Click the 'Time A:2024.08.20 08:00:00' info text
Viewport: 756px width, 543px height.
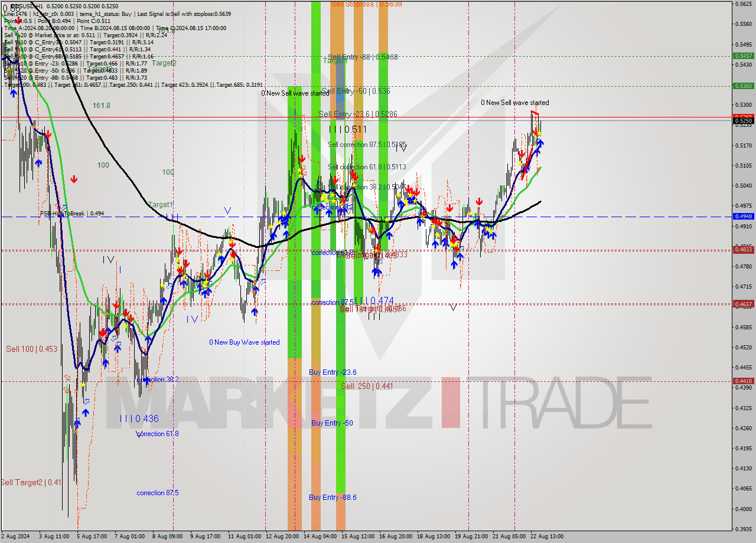coord(39,28)
